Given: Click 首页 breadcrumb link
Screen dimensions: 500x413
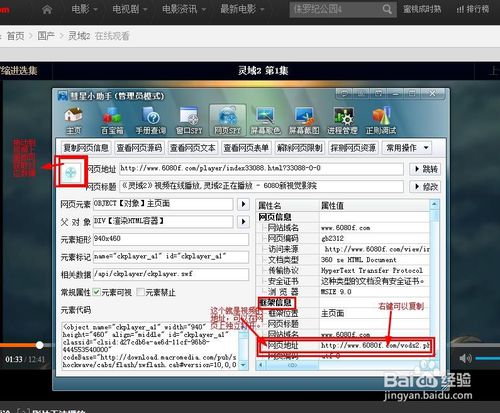Looking at the screenshot, I should click(x=16, y=36).
